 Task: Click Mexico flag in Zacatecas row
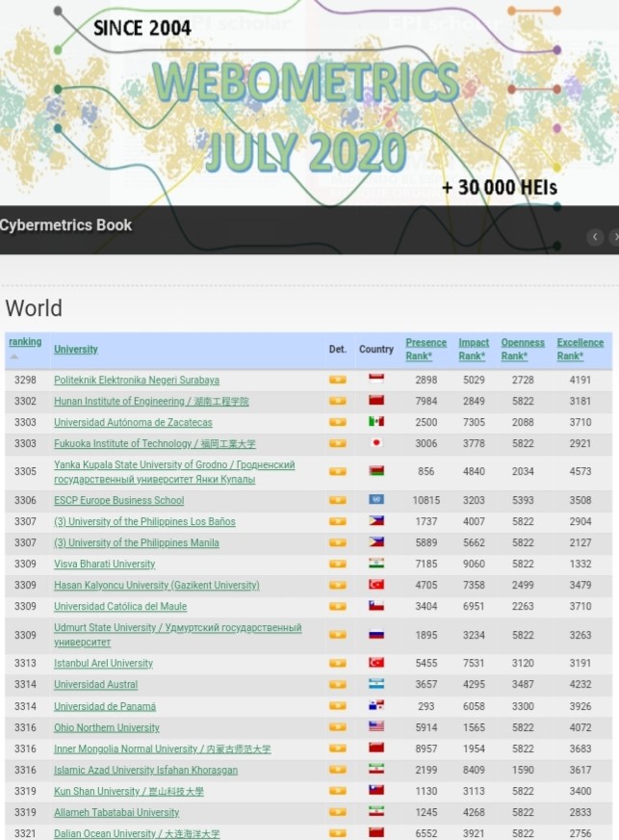[x=376, y=421]
